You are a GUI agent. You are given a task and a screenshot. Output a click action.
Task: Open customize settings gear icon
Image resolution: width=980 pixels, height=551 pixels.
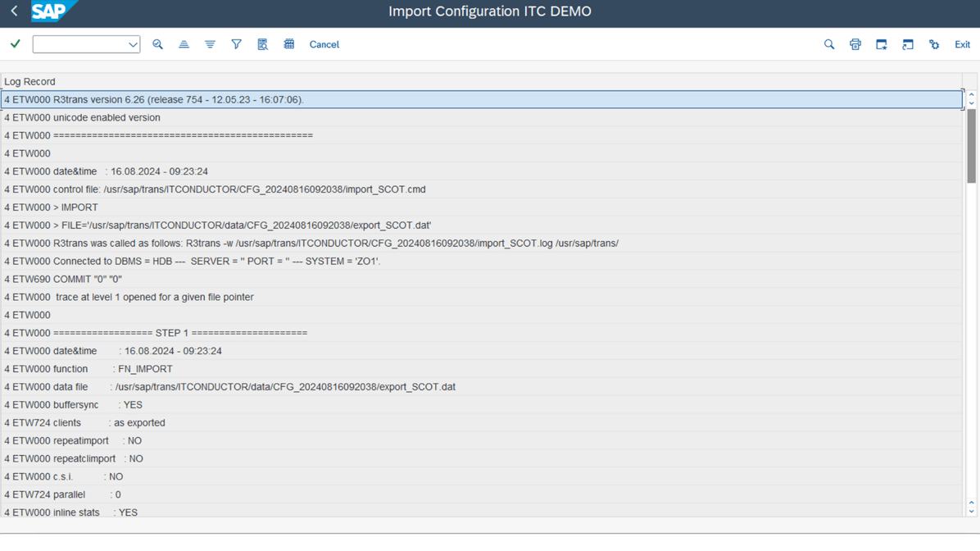tap(934, 44)
